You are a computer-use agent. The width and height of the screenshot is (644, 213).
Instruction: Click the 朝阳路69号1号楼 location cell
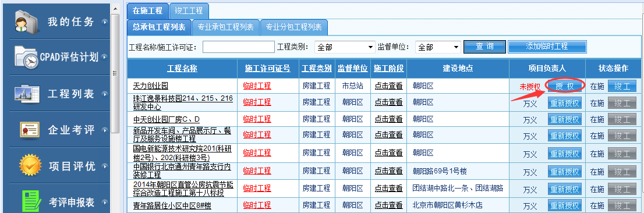440,171
